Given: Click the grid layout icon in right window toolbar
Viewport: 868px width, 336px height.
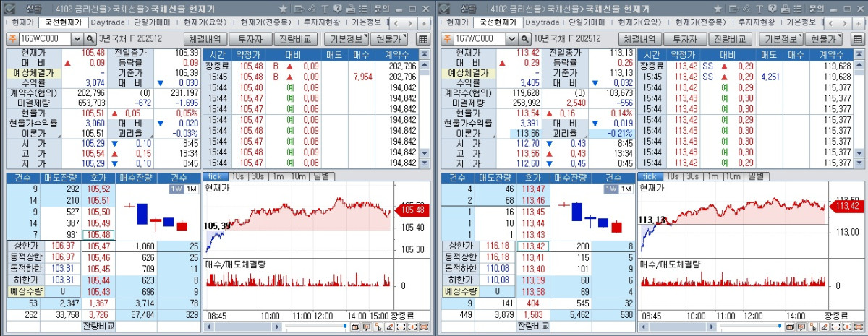Looking at the screenshot, I should [x=858, y=39].
